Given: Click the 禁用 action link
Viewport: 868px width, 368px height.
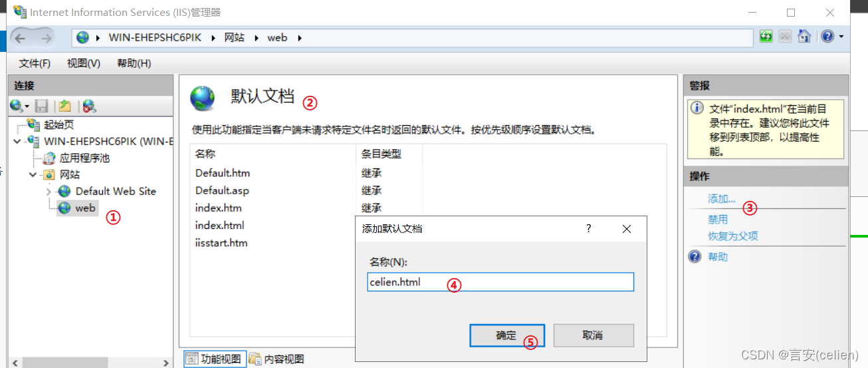Looking at the screenshot, I should (x=718, y=219).
